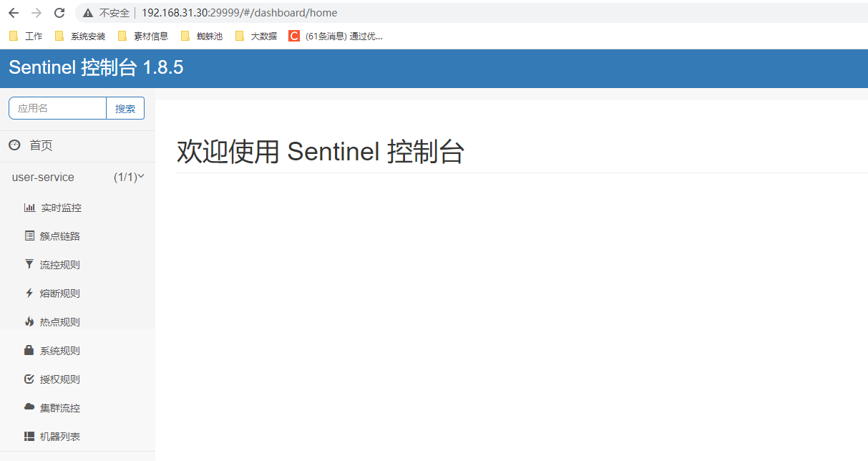Click the lock icon for 系统规则
This screenshot has width=868, height=461.
[29, 350]
